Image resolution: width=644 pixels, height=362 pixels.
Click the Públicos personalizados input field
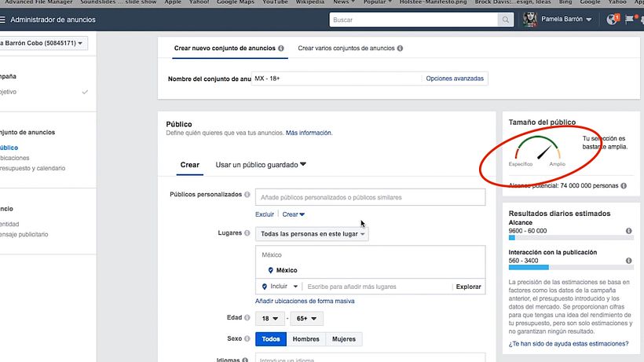pos(370,197)
